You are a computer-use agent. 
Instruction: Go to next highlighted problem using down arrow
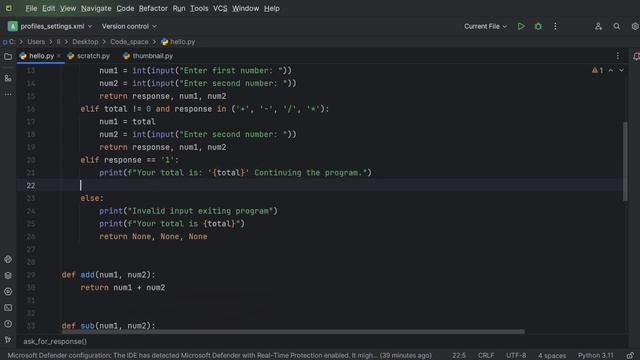[x=621, y=70]
